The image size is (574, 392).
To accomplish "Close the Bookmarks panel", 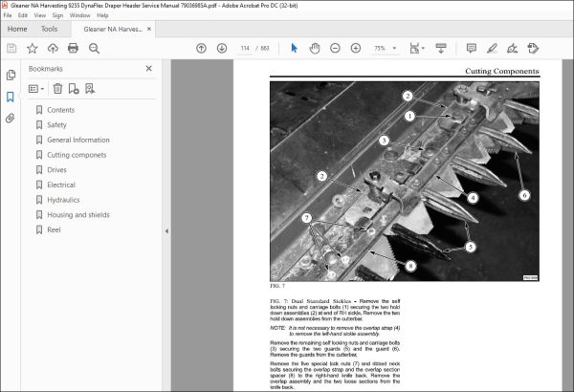I will point(148,69).
